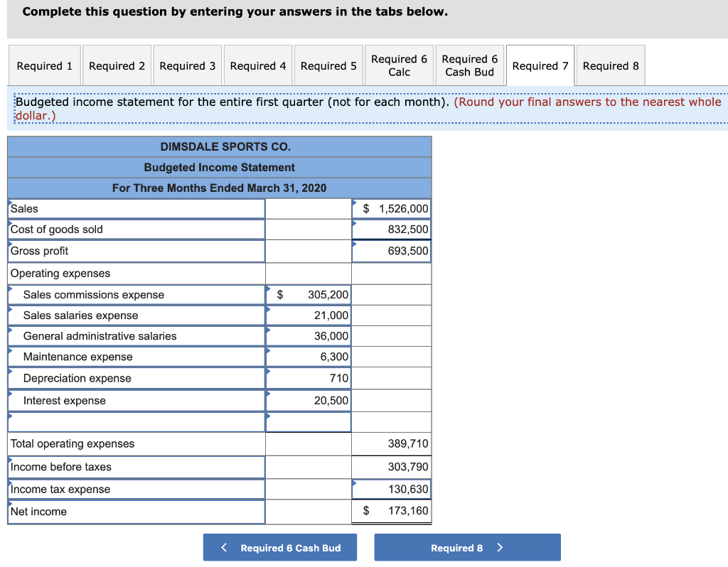Switch to Required 6 Calc tab
This screenshot has height=567, width=728.
click(400, 65)
